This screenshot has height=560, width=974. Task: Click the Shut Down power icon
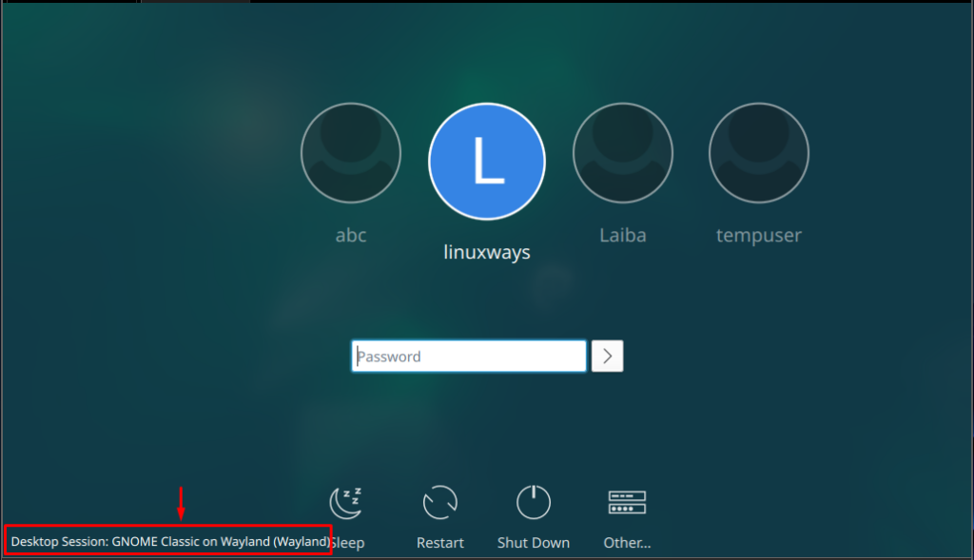[x=533, y=502]
